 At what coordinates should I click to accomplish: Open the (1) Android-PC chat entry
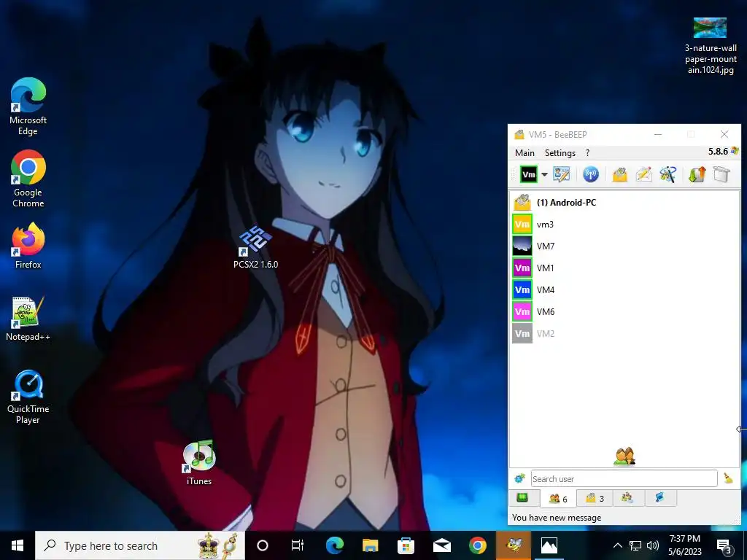click(x=624, y=203)
